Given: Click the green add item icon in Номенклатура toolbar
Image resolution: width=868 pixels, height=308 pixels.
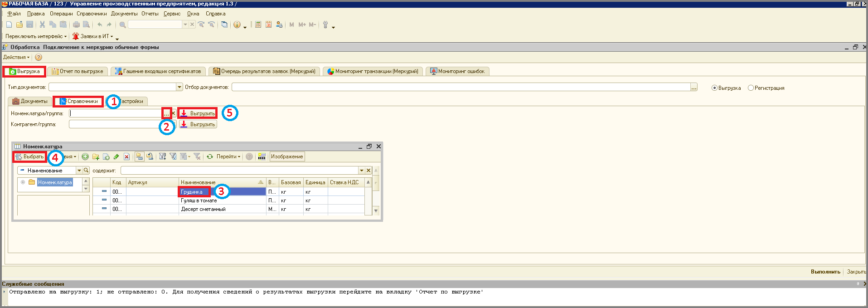Looking at the screenshot, I should [x=85, y=156].
